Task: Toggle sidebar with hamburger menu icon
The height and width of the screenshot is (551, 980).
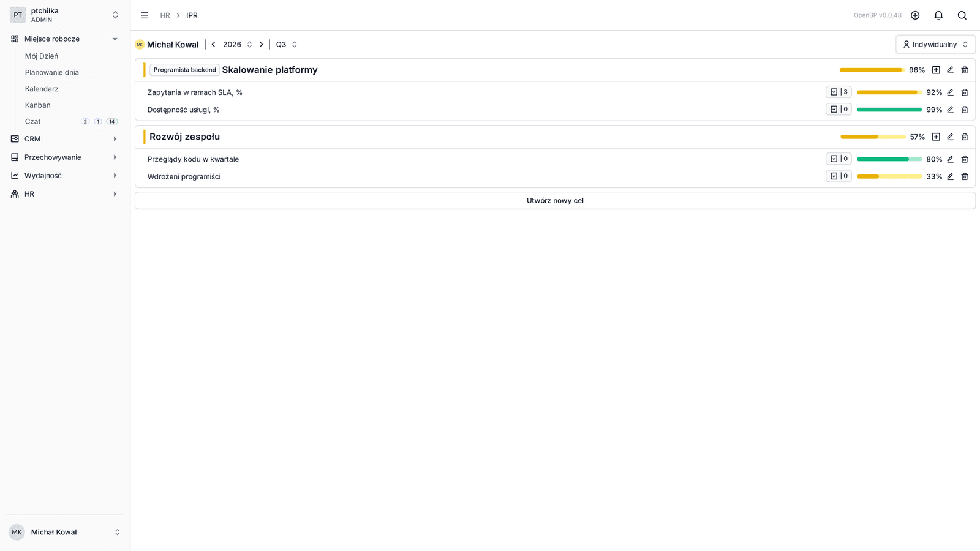Action: [145, 15]
